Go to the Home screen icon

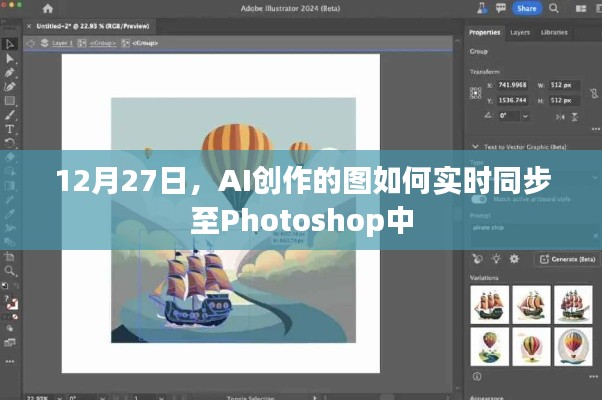(x=48, y=8)
